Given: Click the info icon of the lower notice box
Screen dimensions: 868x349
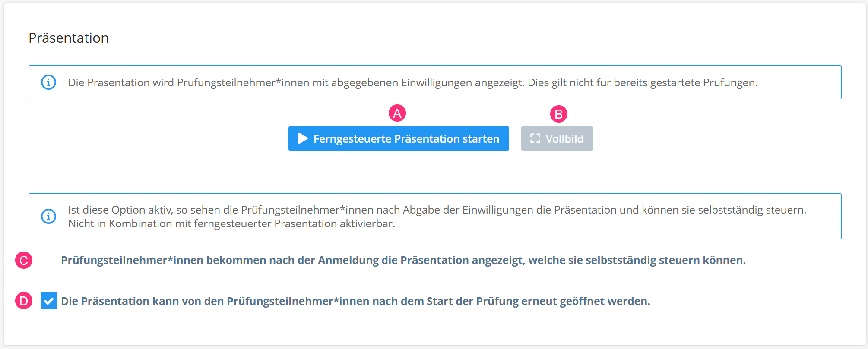Looking at the screenshot, I should click(x=48, y=216).
